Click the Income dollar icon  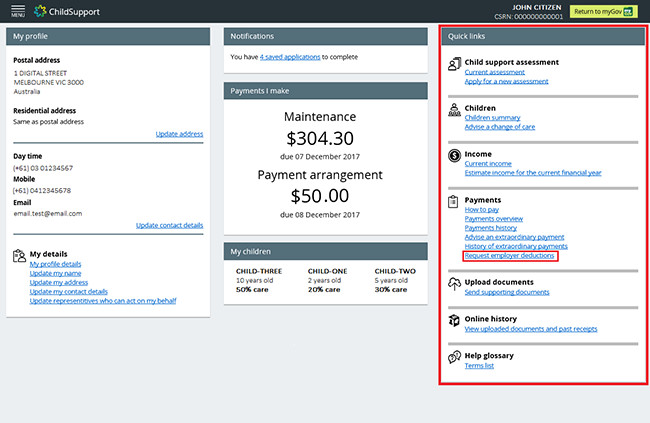[x=455, y=155]
